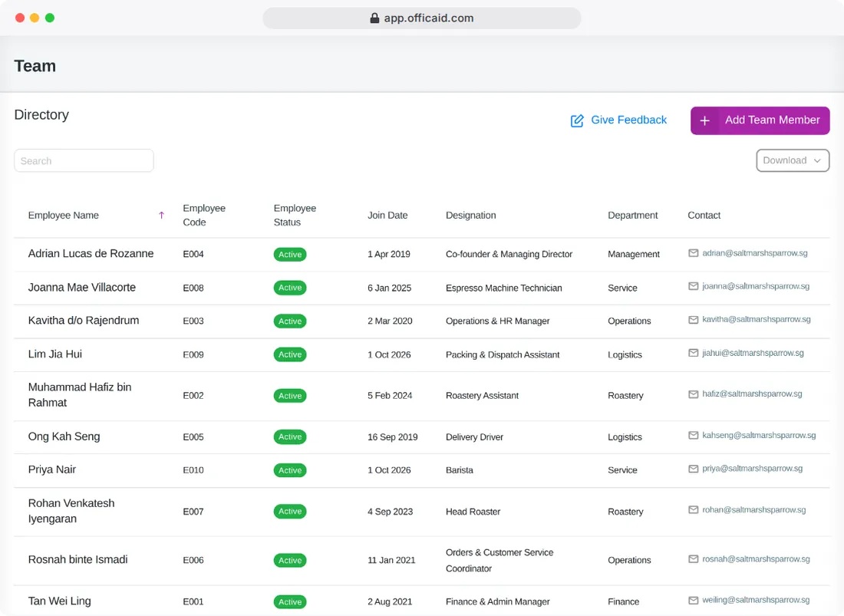The width and height of the screenshot is (844, 616).
Task: Click Rosnah binte Ismadi's name
Action: point(78,559)
